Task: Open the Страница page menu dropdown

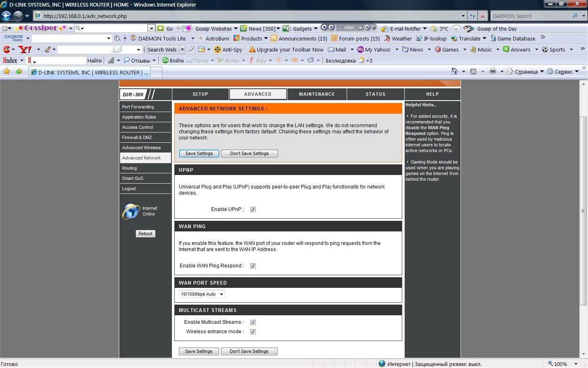Action: coord(542,72)
